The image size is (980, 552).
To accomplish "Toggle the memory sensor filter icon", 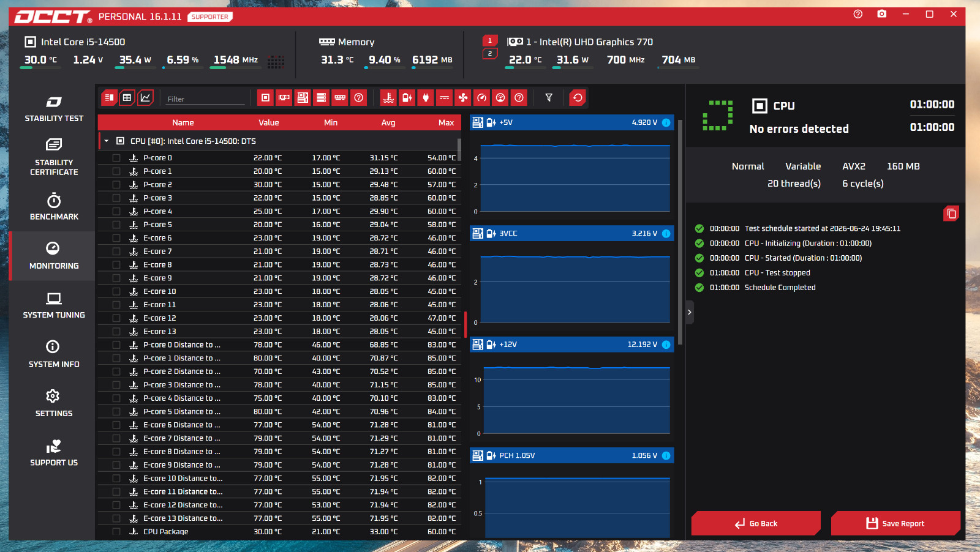I will (x=340, y=97).
